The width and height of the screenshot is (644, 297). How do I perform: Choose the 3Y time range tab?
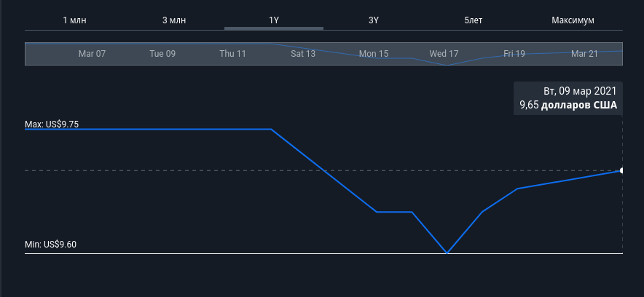pyautogui.click(x=374, y=20)
